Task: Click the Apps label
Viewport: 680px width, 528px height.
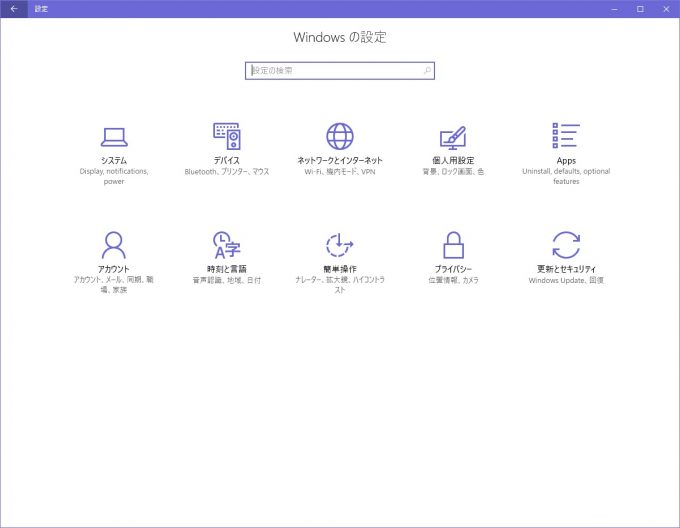Action: click(x=566, y=160)
